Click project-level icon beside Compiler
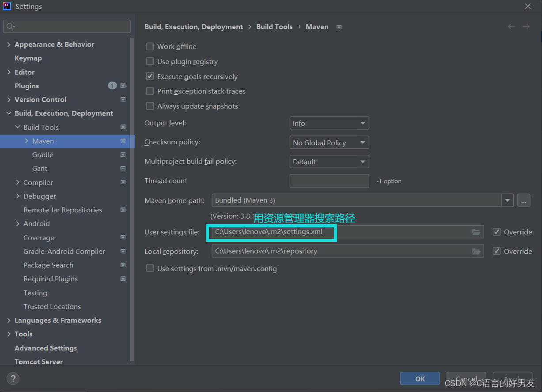Viewport: 542px width, 392px height. click(123, 182)
